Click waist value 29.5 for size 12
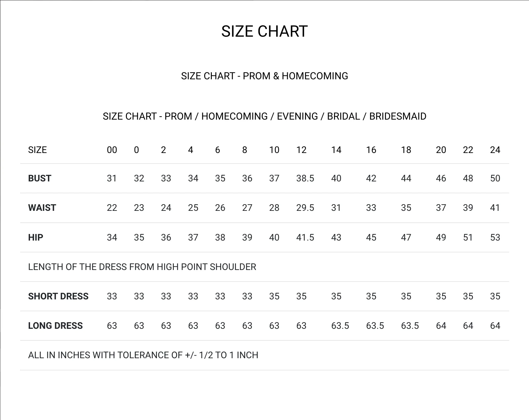Viewport: 529px width, 420px height. coord(305,208)
